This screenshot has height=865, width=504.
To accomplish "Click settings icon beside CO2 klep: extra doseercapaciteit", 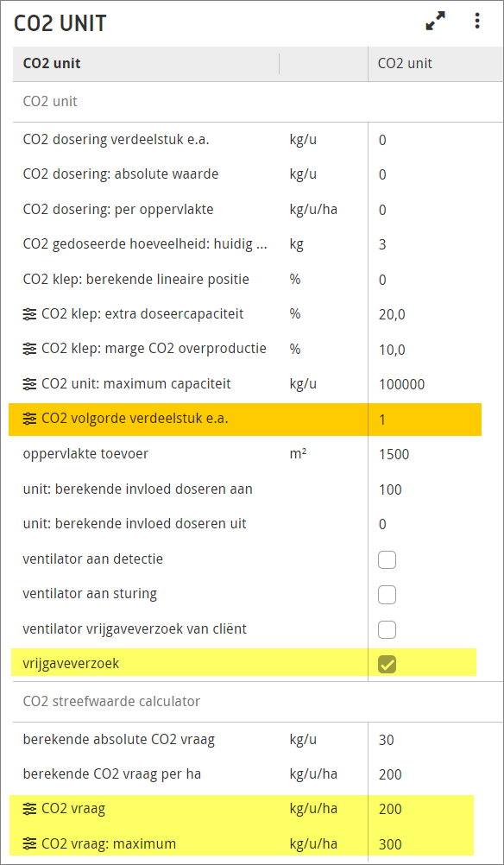I will pos(29,314).
